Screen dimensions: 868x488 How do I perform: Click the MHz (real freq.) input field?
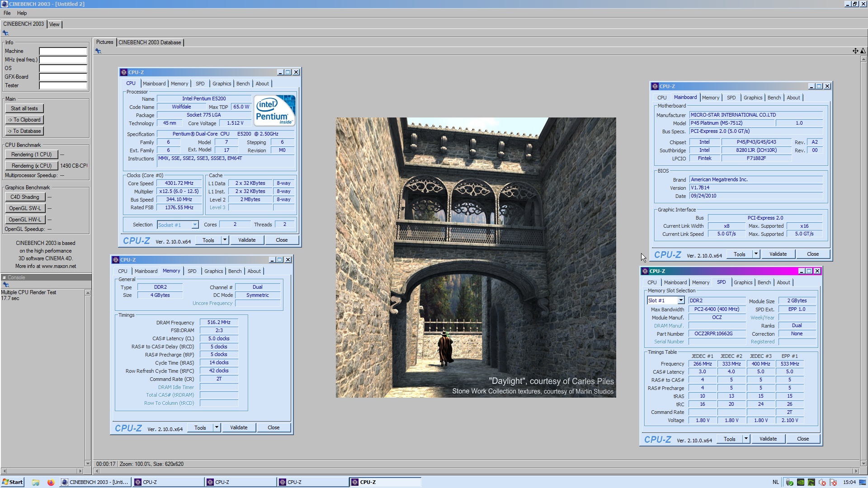pos(63,60)
